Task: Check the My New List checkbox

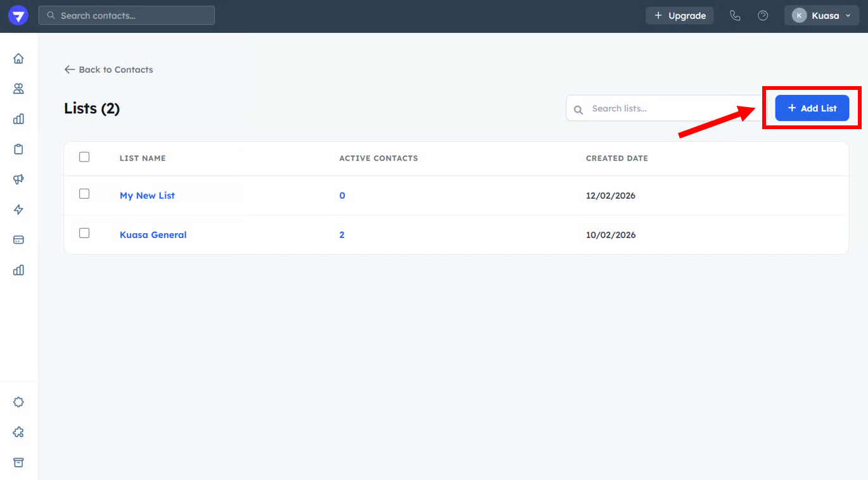Action: point(84,194)
